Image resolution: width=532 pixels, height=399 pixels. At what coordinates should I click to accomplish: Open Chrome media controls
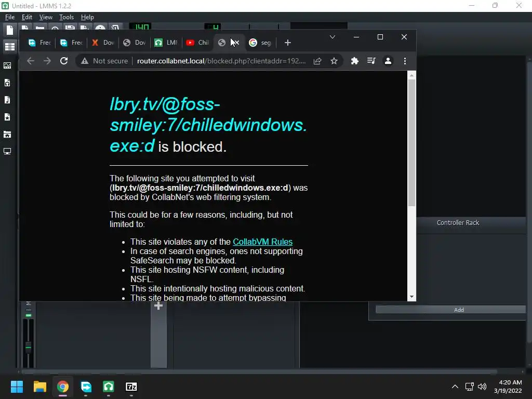click(371, 61)
